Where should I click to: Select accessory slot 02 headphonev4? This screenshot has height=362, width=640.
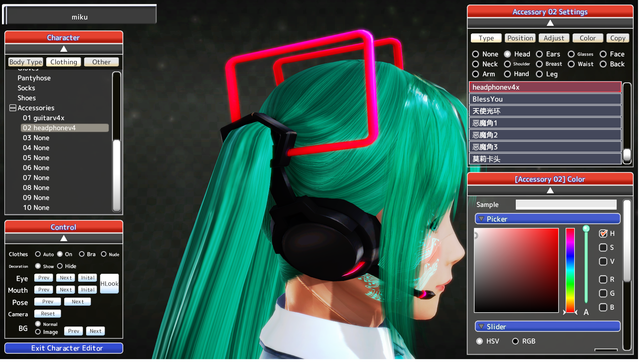(64, 128)
